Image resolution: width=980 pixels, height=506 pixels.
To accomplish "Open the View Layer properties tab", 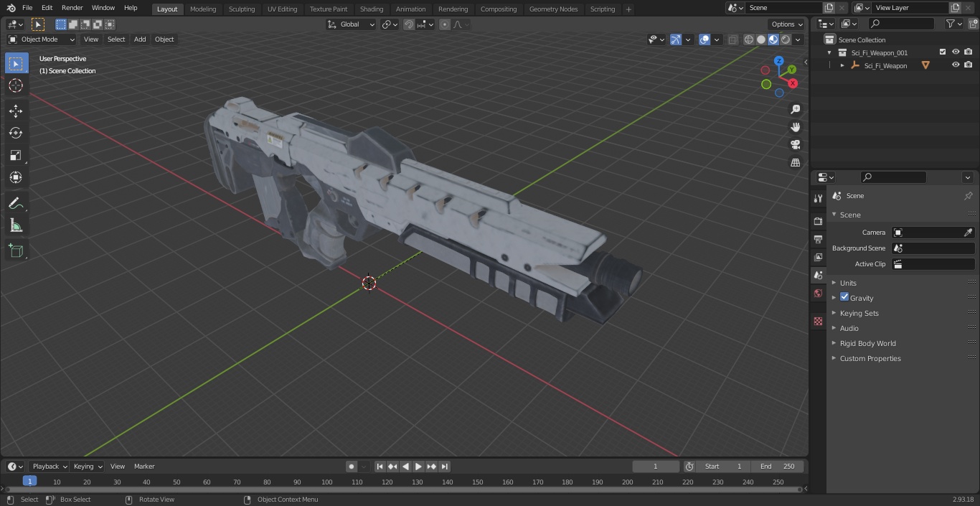I will coord(818,257).
